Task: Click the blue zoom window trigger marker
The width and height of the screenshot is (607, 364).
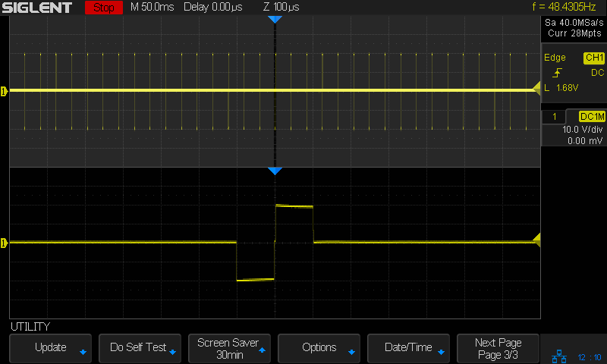Action: 275,171
